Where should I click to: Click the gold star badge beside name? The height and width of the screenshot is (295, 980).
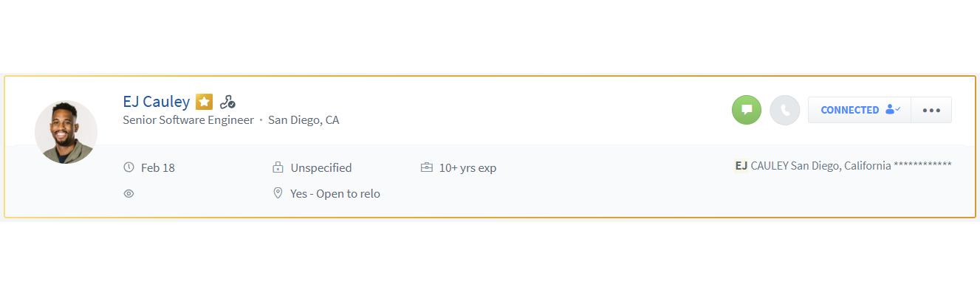[x=205, y=102]
